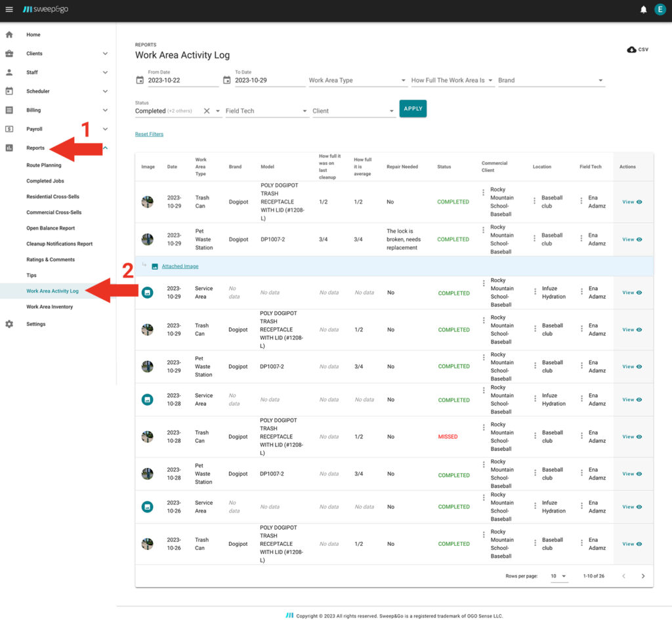Viewport: 672px width, 626px height.
Task: Open the hamburger menu icon
Action: click(9, 9)
